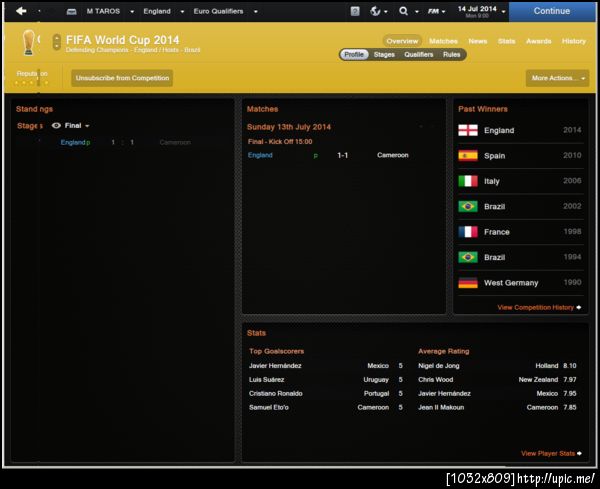The image size is (600, 489).
Task: Click Sunday 13th July 2014 date header
Action: tap(289, 127)
